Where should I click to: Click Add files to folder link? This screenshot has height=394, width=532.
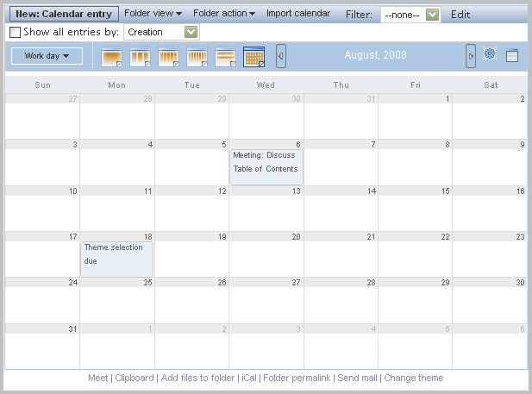(197, 378)
